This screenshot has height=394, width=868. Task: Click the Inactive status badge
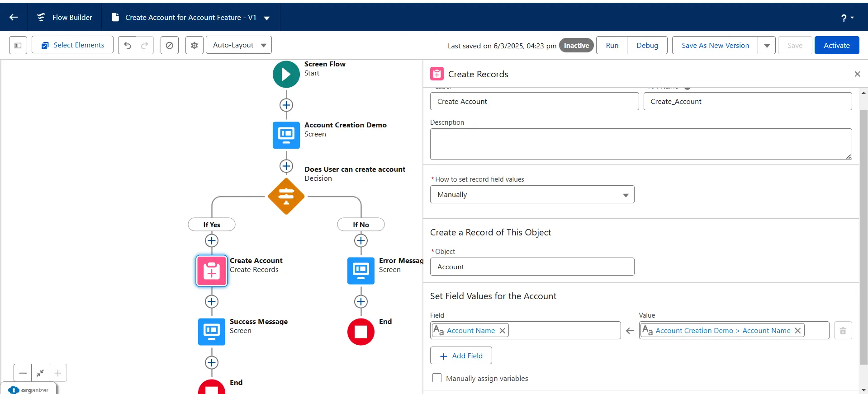576,45
